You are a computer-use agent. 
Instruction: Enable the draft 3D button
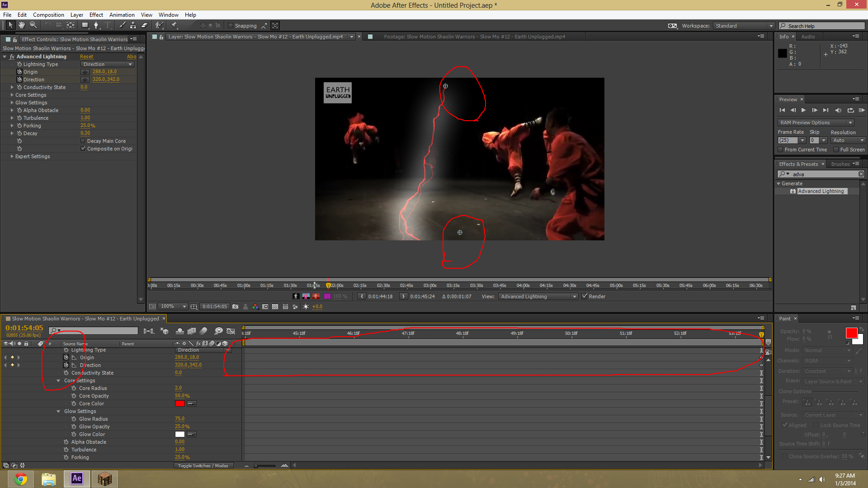tap(164, 331)
